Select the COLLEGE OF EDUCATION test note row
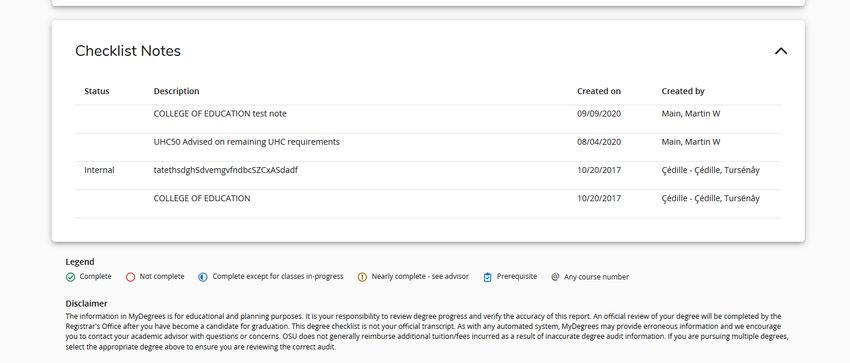This screenshot has height=363, width=850. [x=428, y=119]
